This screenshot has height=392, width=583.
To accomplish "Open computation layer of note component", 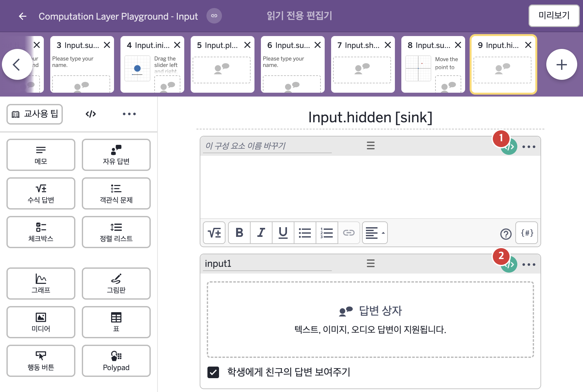I will click(x=509, y=147).
